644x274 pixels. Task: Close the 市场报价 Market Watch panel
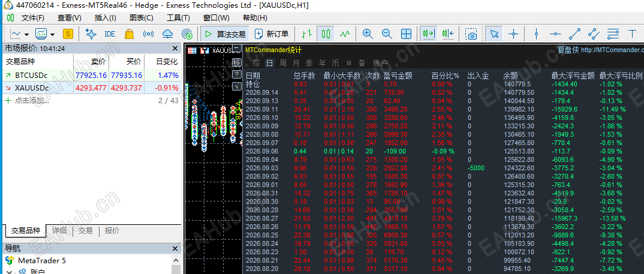175,49
